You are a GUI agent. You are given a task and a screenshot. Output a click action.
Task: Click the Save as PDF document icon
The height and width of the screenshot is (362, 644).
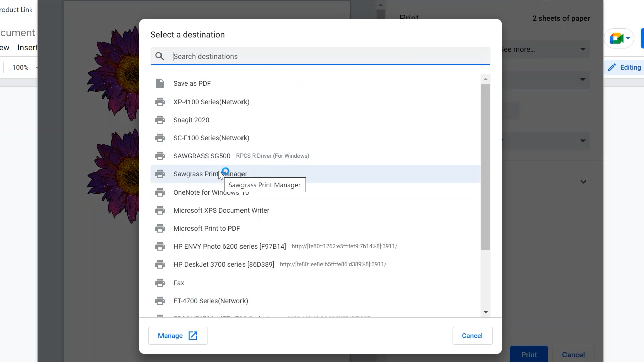click(x=159, y=83)
